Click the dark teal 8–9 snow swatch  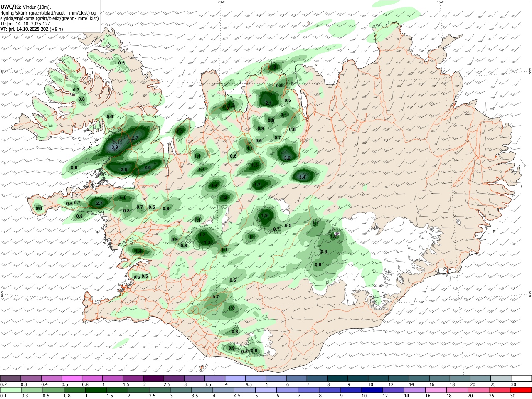337,379
